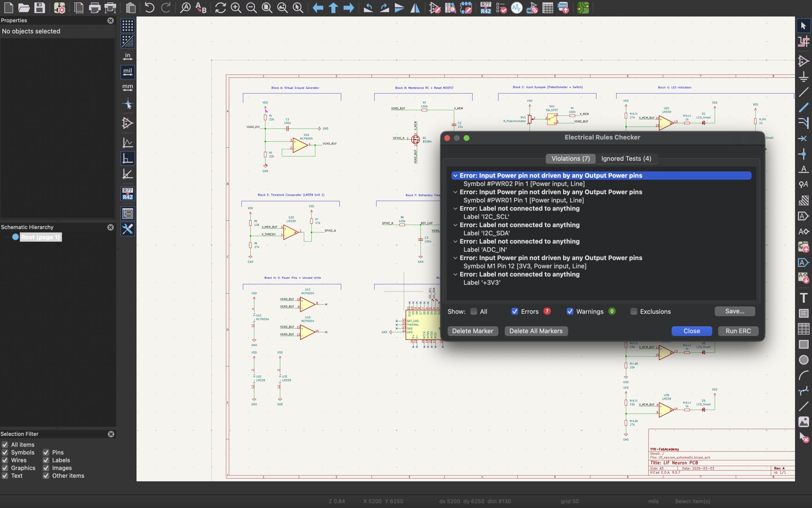
Task: Switch units to millimeters
Action: coord(127,88)
